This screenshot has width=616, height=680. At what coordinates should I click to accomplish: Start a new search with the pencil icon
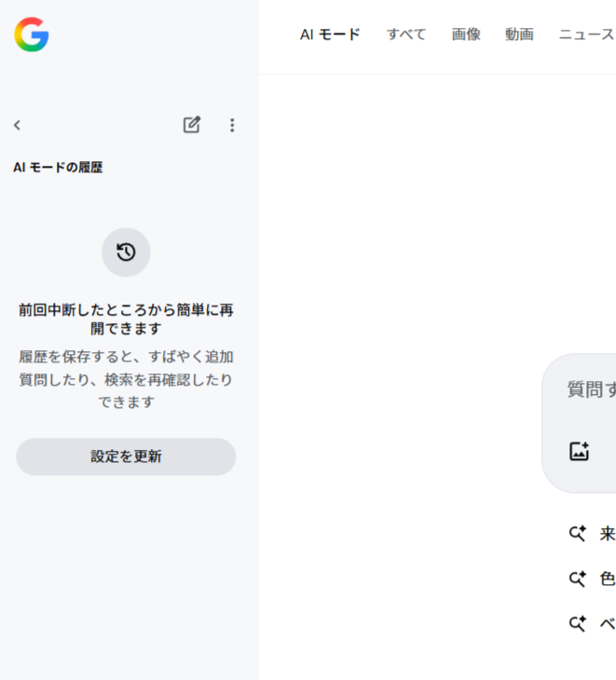pos(191,125)
